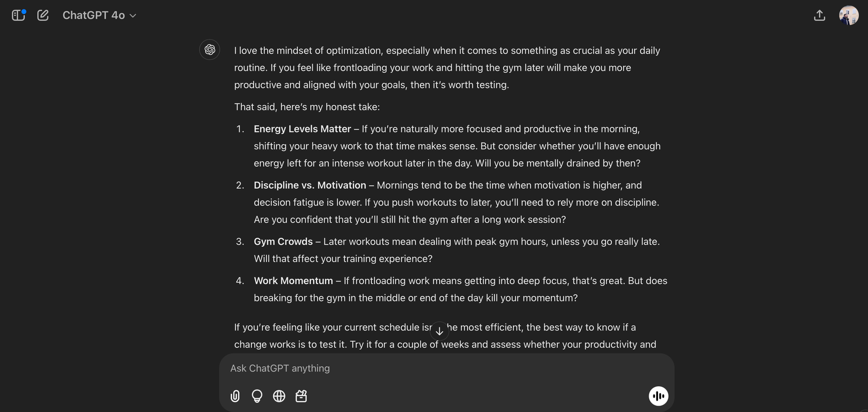Expand the ChatGPT 4o model selector
The width and height of the screenshot is (868, 412).
(x=99, y=15)
